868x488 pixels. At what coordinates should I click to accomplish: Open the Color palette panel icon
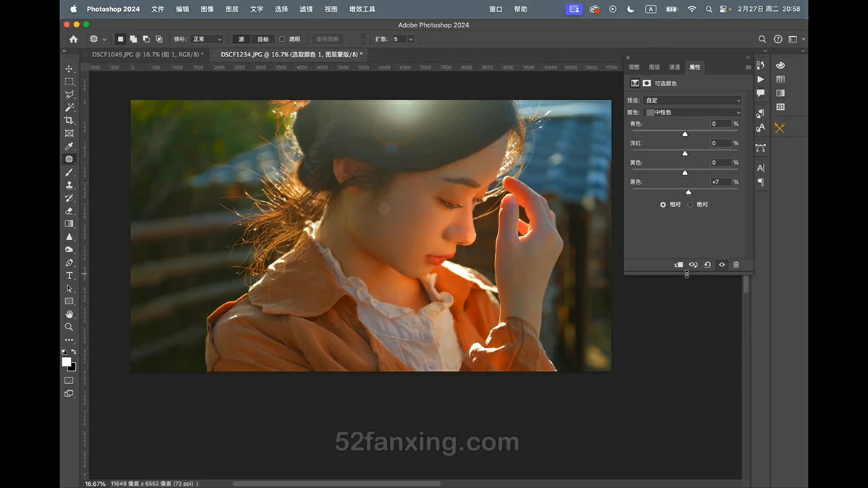[x=780, y=65]
